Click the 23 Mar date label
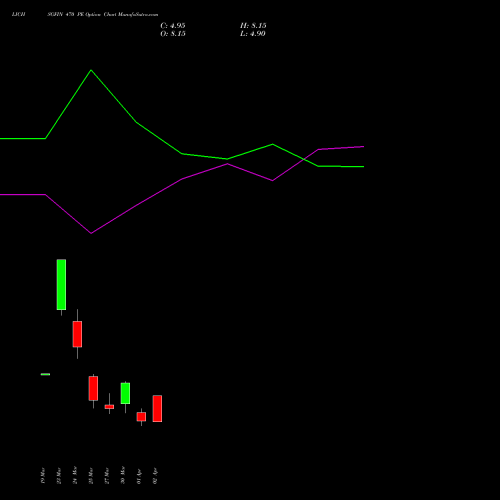 pos(59,475)
